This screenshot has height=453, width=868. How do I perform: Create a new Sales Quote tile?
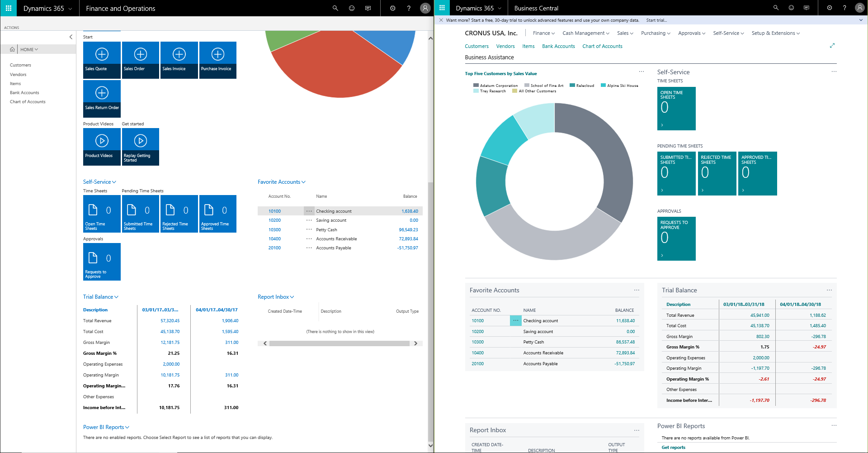[x=102, y=60]
